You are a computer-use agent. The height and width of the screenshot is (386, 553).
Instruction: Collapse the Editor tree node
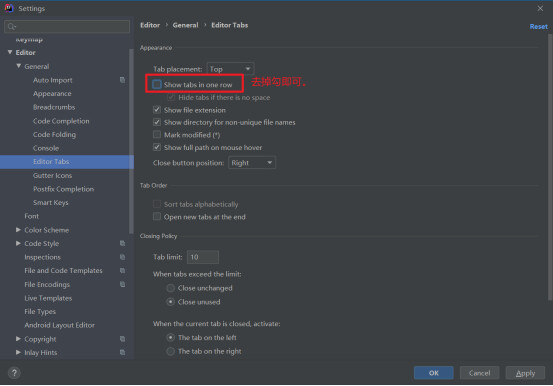coord(10,52)
